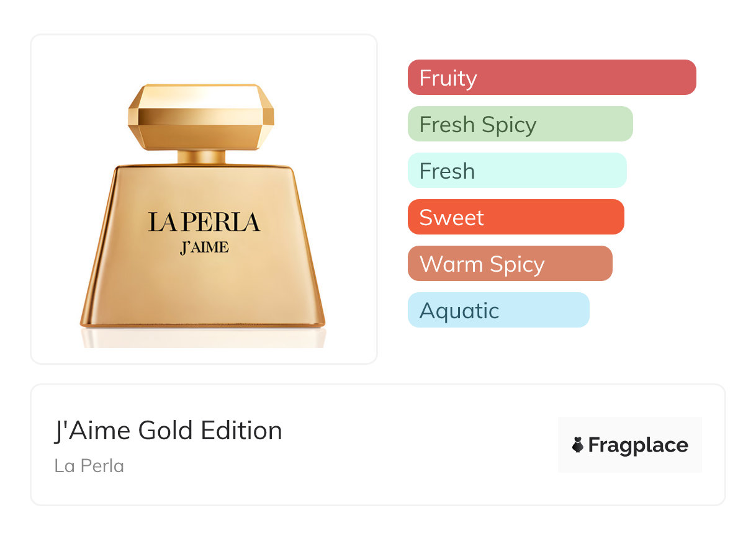The height and width of the screenshot is (536, 756).
Task: Click the J'AIME text on the bottle
Action: tap(204, 248)
